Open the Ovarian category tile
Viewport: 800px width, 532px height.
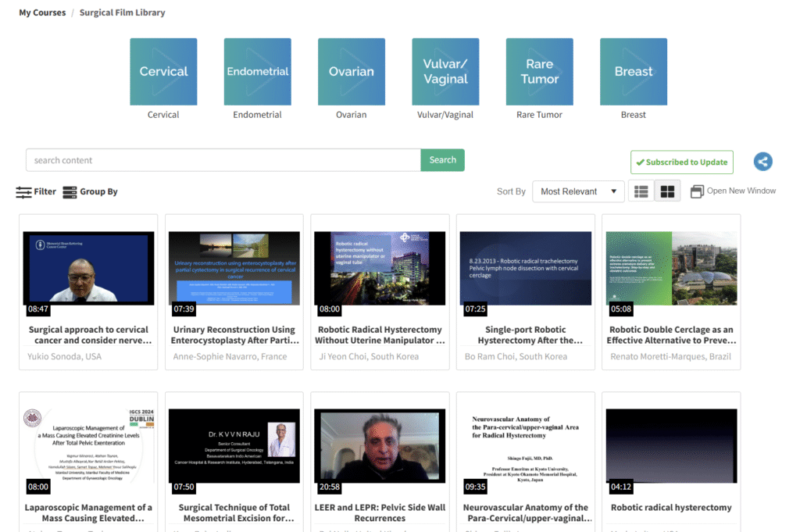(351, 72)
